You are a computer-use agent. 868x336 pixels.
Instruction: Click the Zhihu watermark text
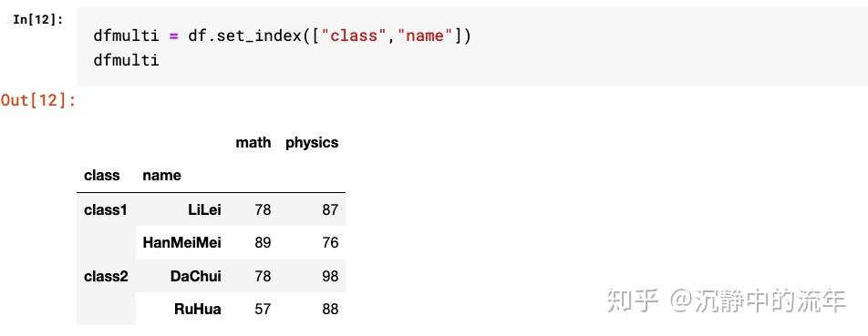(x=727, y=300)
